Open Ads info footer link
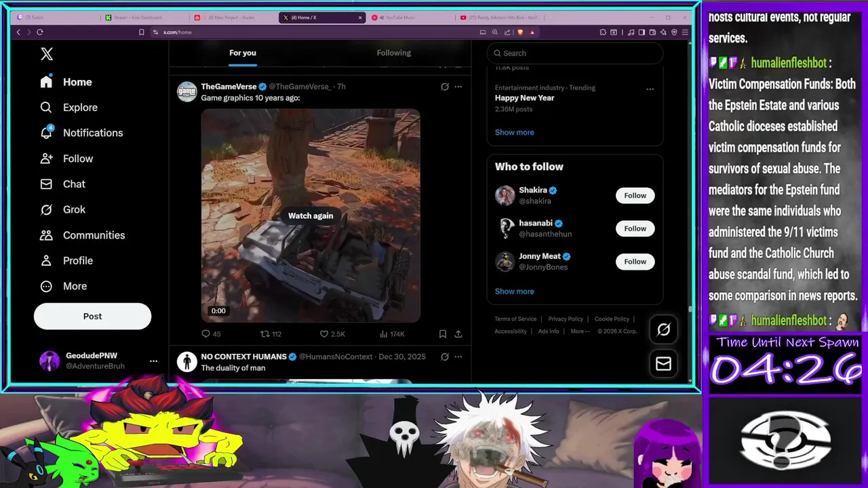The image size is (868, 488). [x=549, y=331]
